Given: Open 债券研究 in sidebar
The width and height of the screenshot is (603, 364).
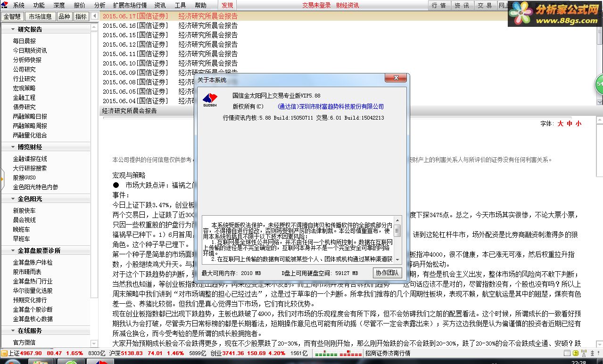Looking at the screenshot, I should tap(24, 107).
